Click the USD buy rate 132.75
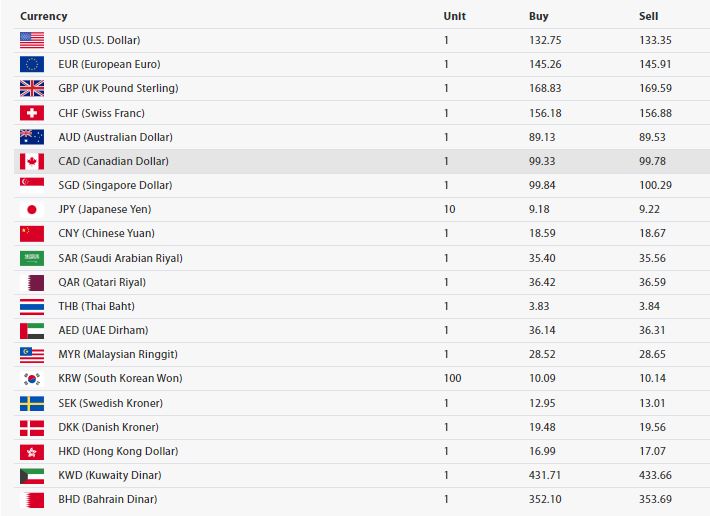 [545, 40]
